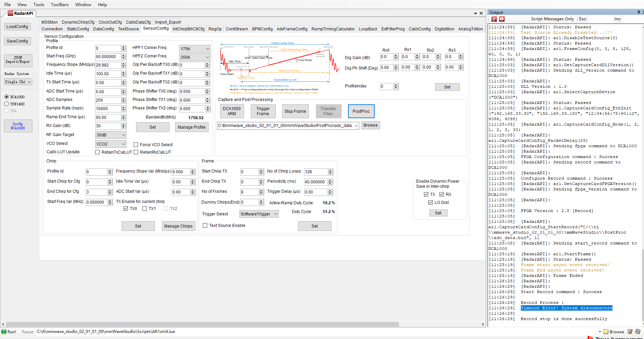Image resolution: width=644 pixels, height=339 pixels.
Task: Browse for a Lua script file
Action: [x=614, y=332]
